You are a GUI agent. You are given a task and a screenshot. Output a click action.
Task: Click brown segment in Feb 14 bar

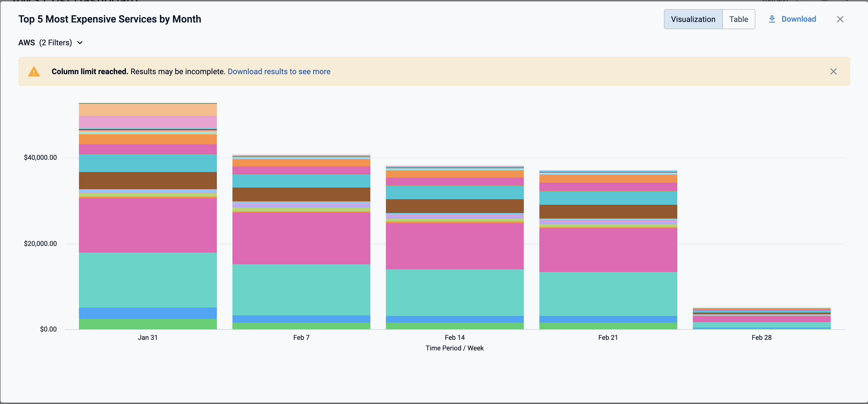click(454, 206)
